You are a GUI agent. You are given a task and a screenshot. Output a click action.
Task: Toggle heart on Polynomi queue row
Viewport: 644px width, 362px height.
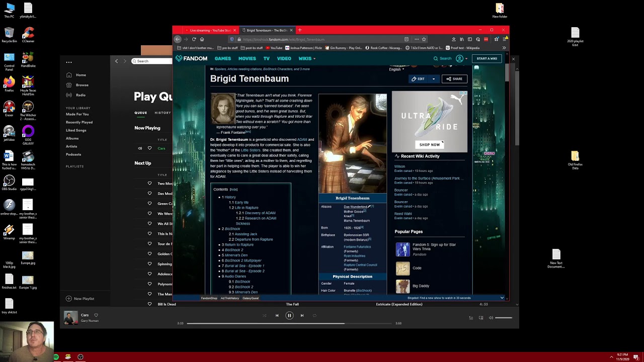(149, 284)
